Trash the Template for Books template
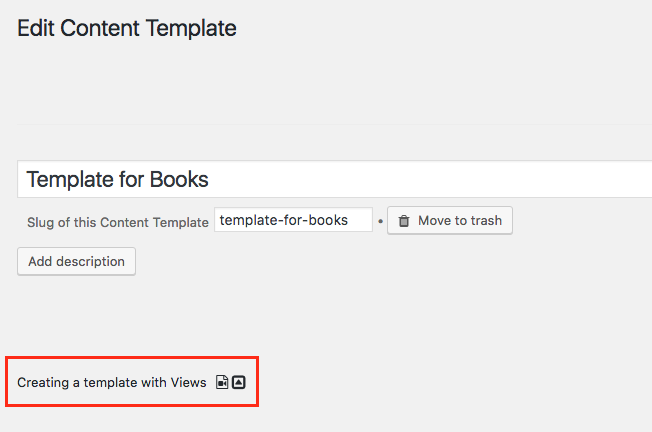Image resolution: width=652 pixels, height=432 pixels. pyautogui.click(x=450, y=220)
